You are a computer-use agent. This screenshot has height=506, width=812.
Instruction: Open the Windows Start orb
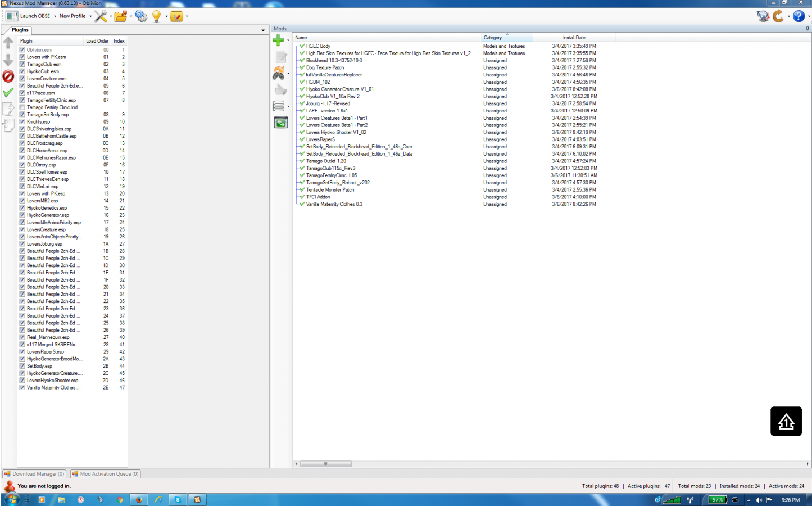[x=12, y=499]
